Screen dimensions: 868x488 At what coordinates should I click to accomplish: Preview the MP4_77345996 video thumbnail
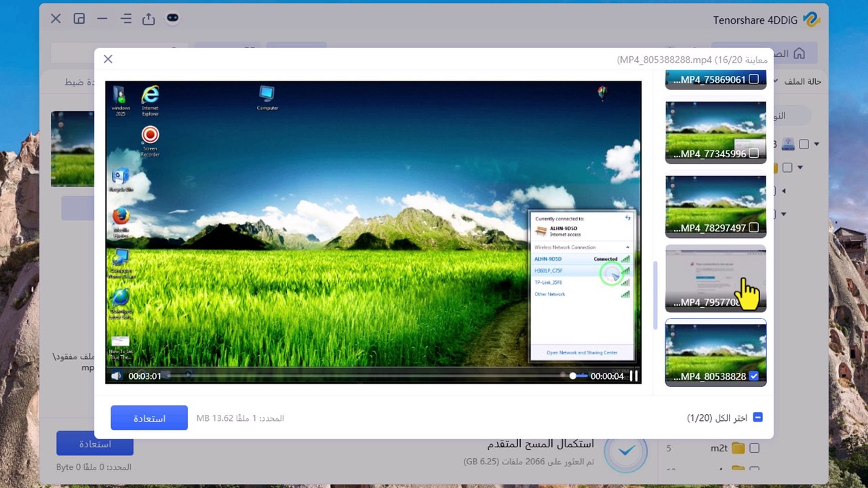point(716,133)
